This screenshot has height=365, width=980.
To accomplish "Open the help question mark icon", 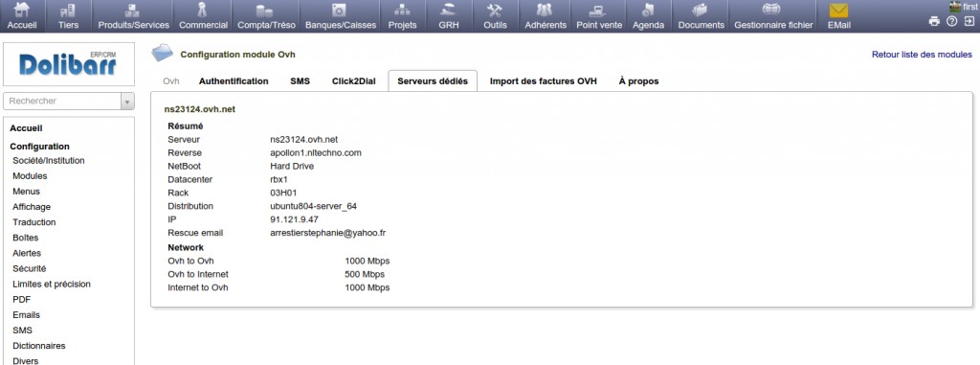I will click(x=952, y=21).
